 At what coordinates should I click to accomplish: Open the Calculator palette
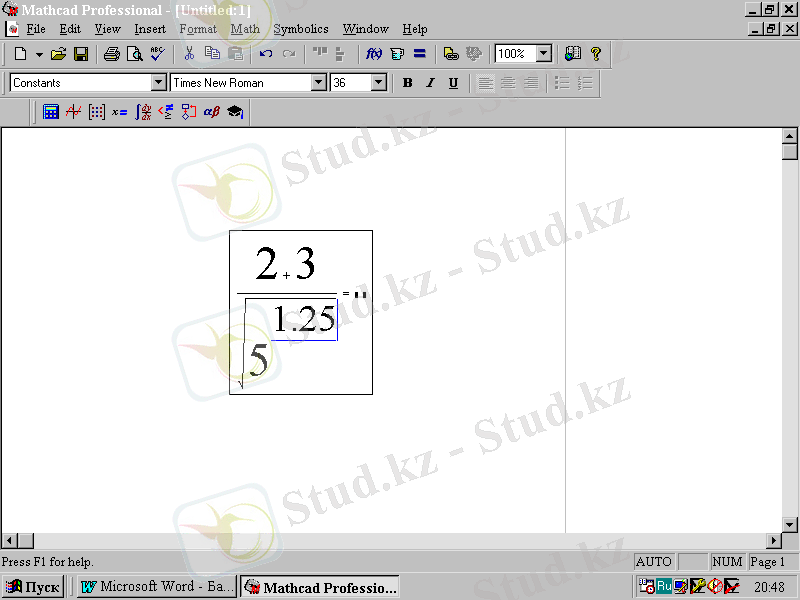[x=51, y=112]
